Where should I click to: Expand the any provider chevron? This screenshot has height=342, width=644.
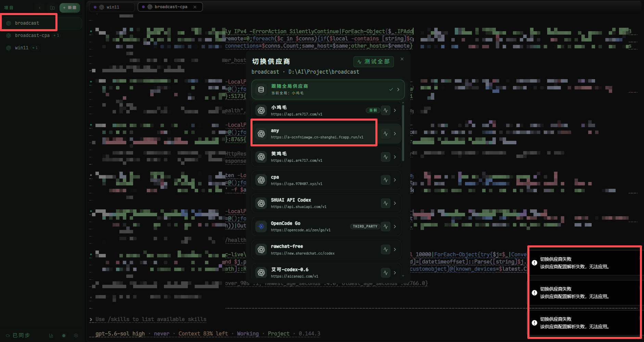coord(395,134)
